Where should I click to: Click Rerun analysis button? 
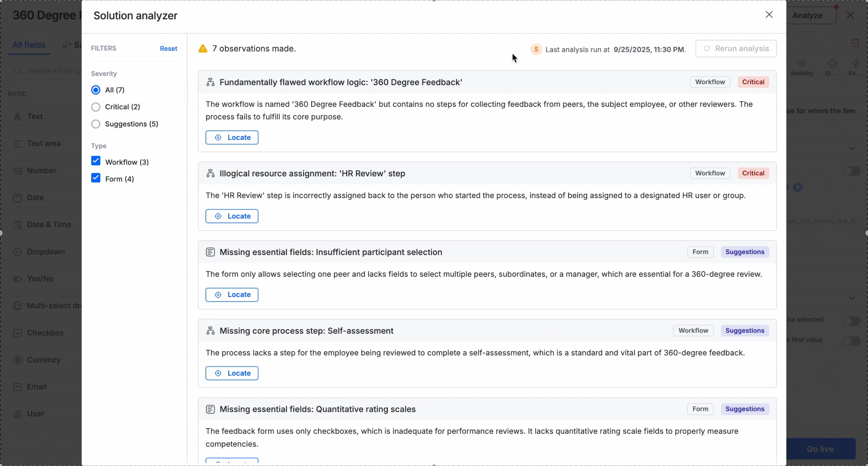point(736,48)
